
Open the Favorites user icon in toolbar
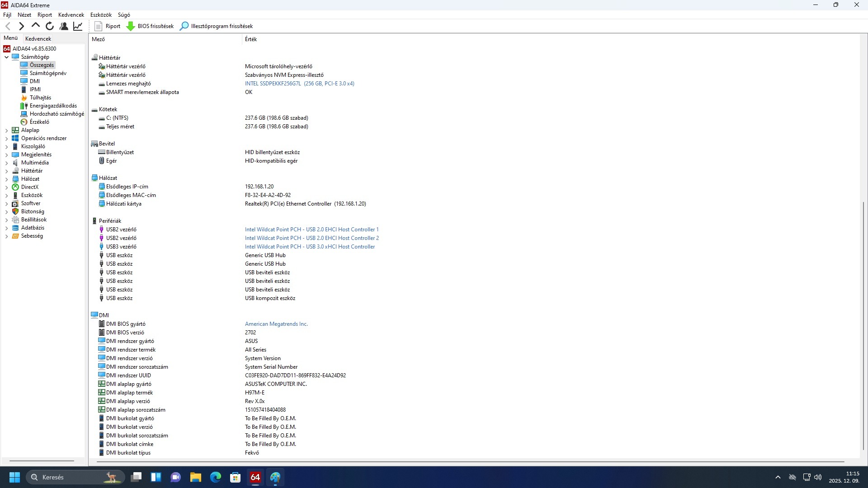point(64,26)
